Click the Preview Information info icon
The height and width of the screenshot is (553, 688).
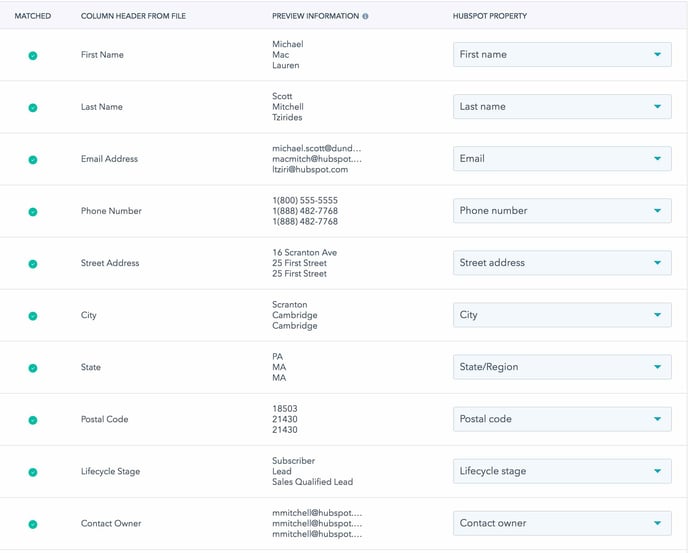[x=365, y=16]
